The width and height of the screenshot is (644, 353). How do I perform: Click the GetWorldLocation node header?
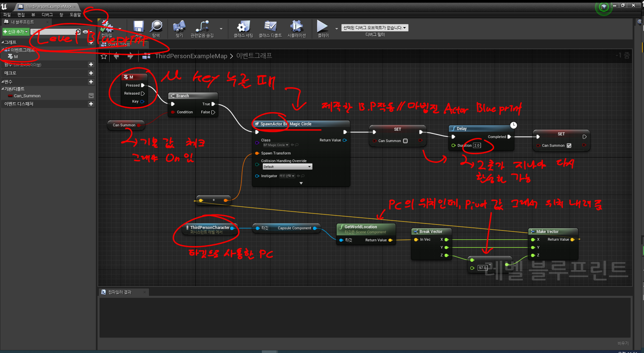point(366,229)
